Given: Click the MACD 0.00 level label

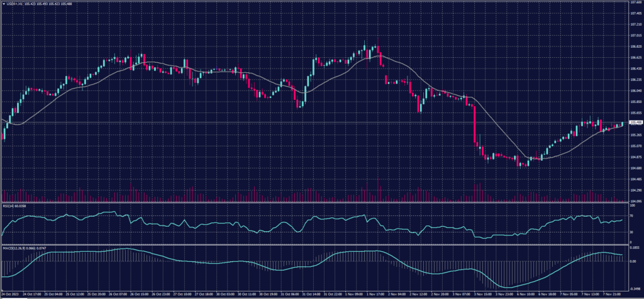Looking at the screenshot, I should pyautogui.click(x=634, y=263).
